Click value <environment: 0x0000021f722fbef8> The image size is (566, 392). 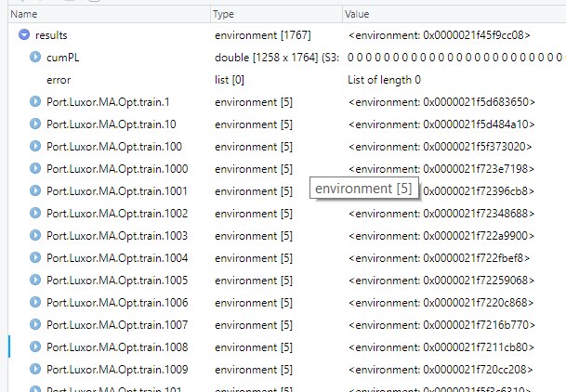point(439,258)
